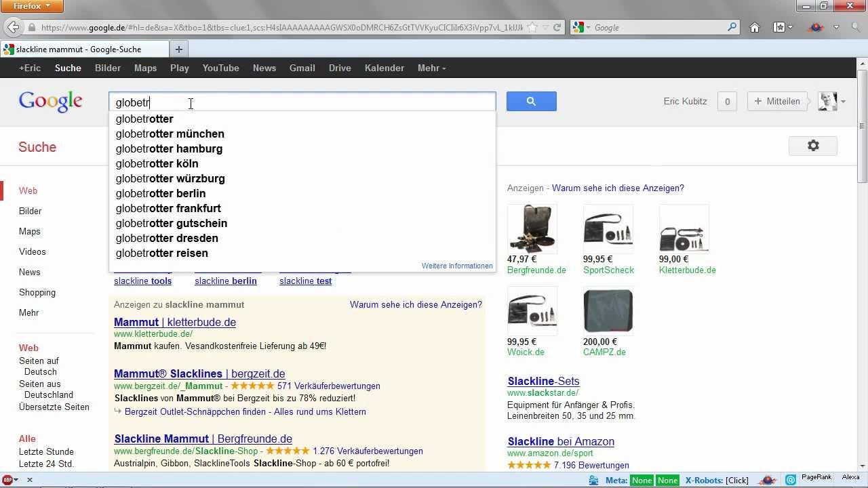Select the 'globetrotter reisen' suggestion
Image resolution: width=868 pixels, height=488 pixels.
tap(302, 253)
